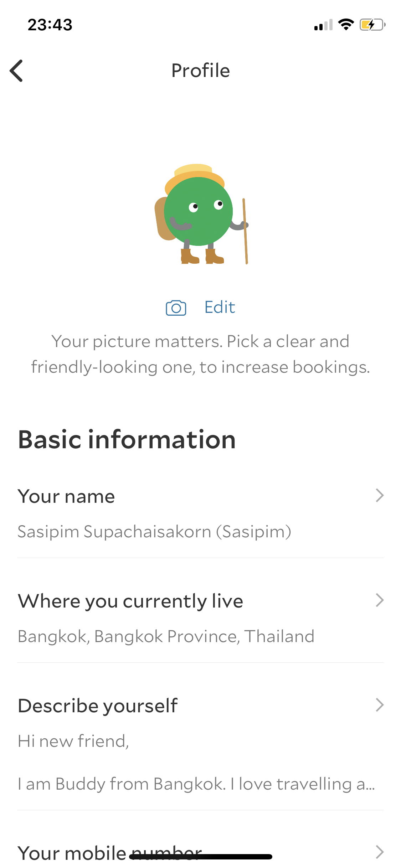Screen dimensions: 401x868
Task: Tap the green traveler avatar picture
Action: point(201,215)
